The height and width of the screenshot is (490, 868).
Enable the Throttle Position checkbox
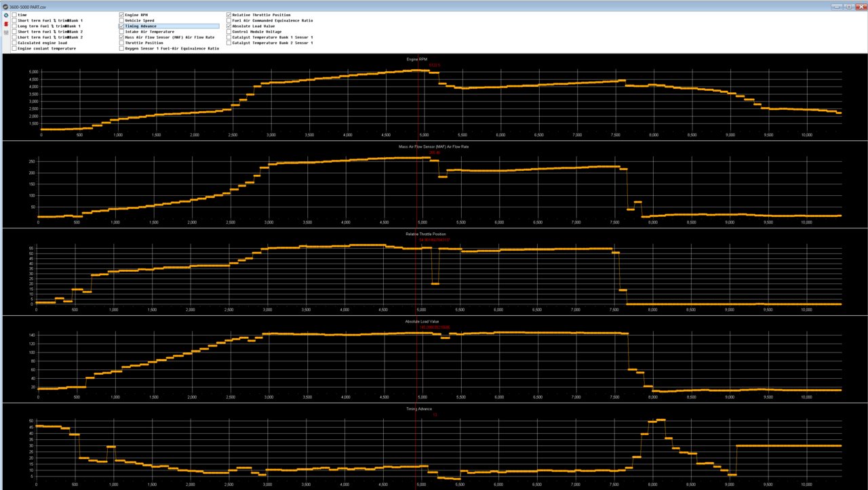(121, 43)
